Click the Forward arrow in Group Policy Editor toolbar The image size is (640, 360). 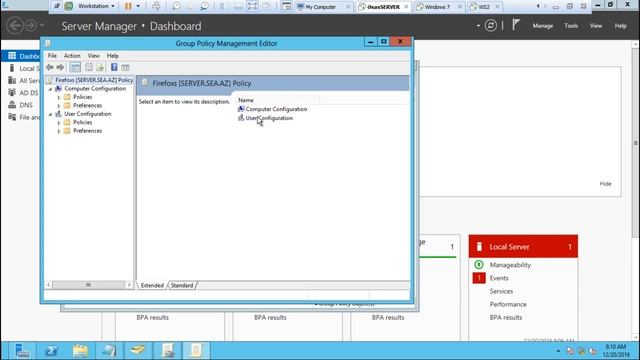click(60, 67)
